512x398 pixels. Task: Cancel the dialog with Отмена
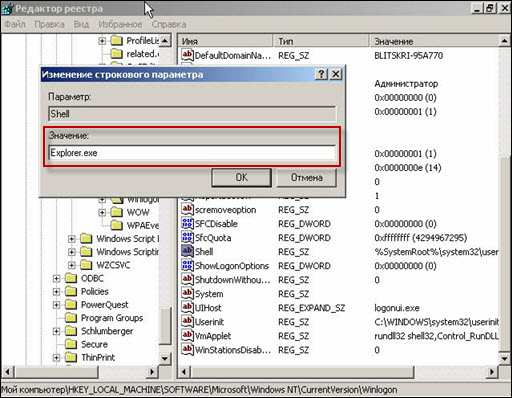pos(306,177)
